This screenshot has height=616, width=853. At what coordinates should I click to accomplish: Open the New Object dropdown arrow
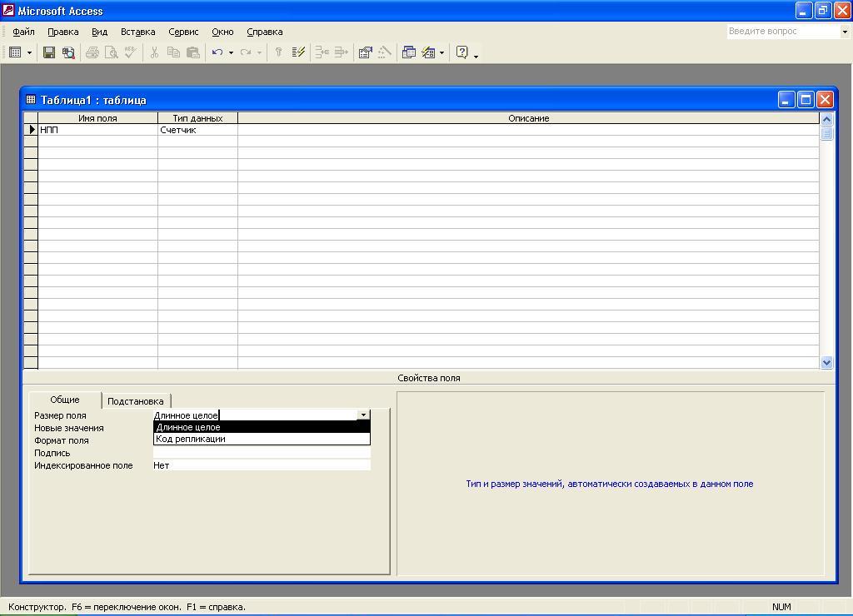tap(441, 52)
